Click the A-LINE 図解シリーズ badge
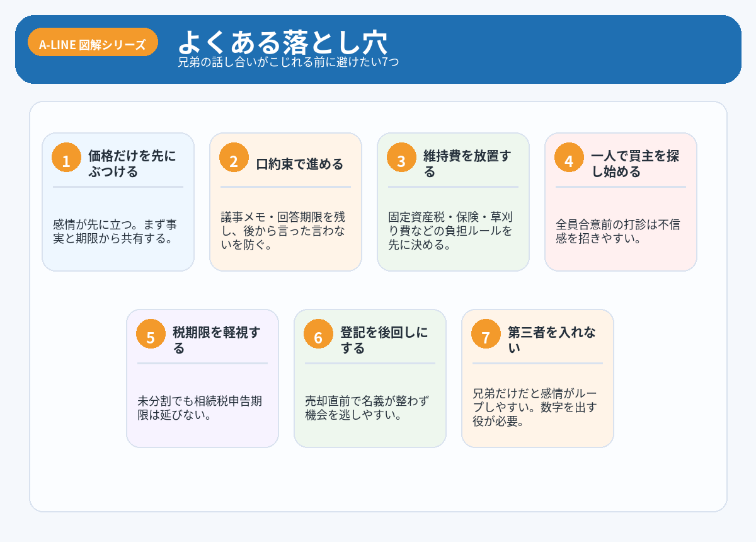756x542 pixels. (93, 45)
